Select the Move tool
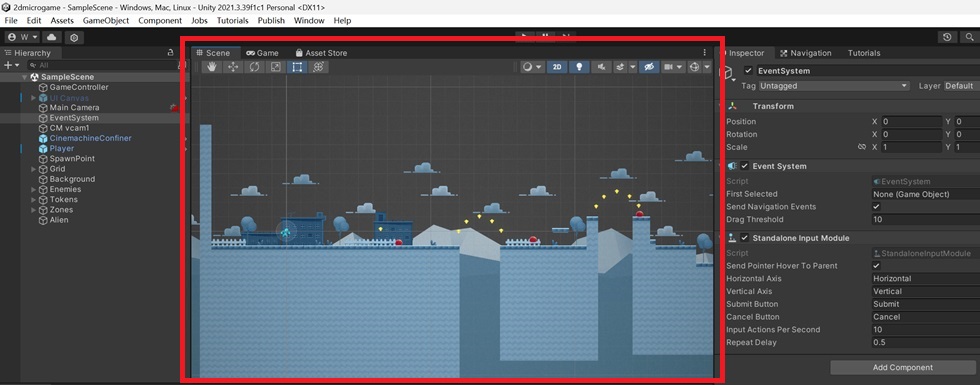The image size is (980, 385). click(233, 67)
